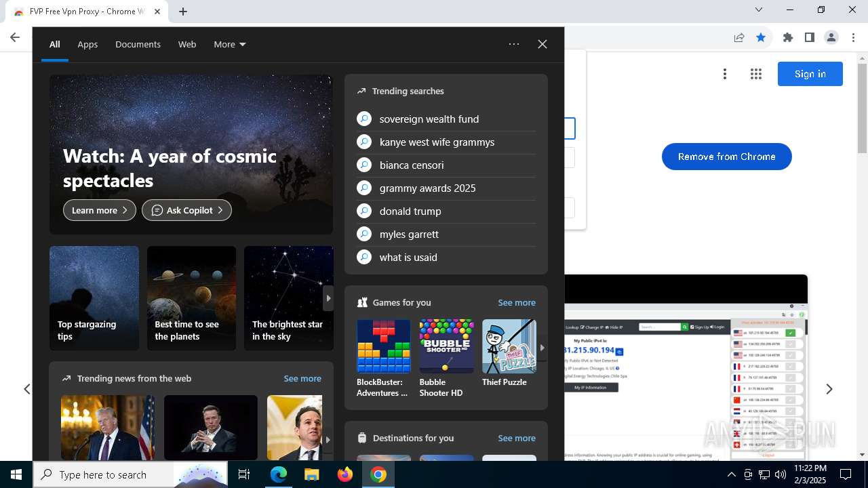Screen dimensions: 868x488
Task: Open See more for destinations
Action: pos(517,438)
